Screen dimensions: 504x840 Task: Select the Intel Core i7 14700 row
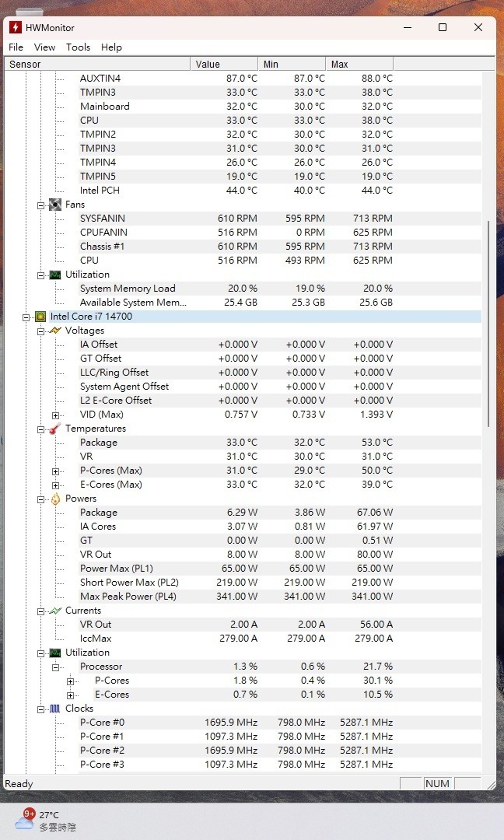pyautogui.click(x=266, y=317)
